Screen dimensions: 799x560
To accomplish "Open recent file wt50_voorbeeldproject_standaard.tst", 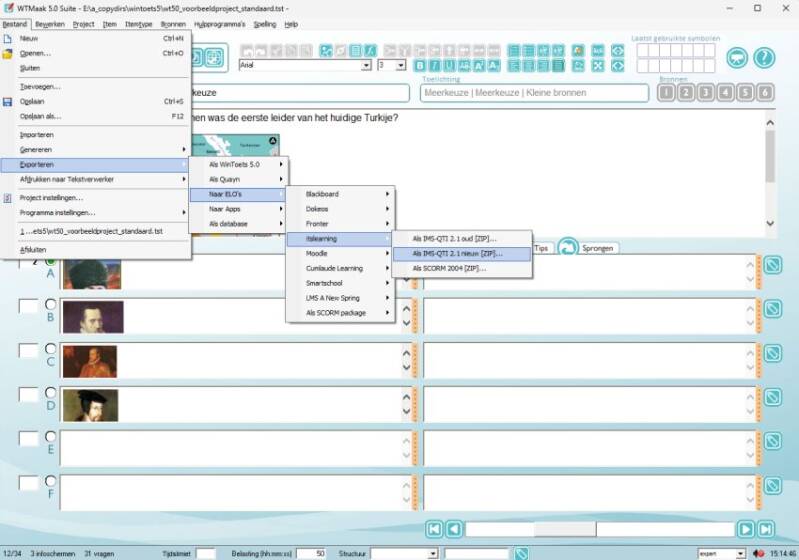I will [96, 231].
